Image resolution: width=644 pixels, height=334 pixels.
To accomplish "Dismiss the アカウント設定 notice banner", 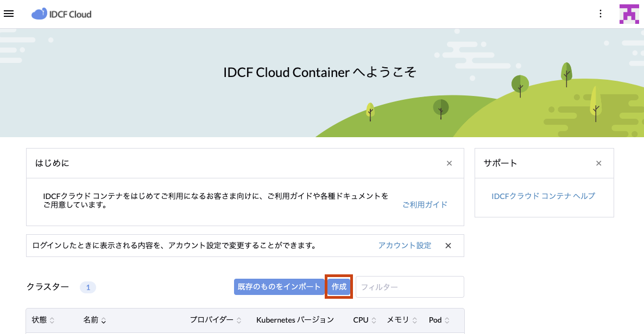I will 448,246.
